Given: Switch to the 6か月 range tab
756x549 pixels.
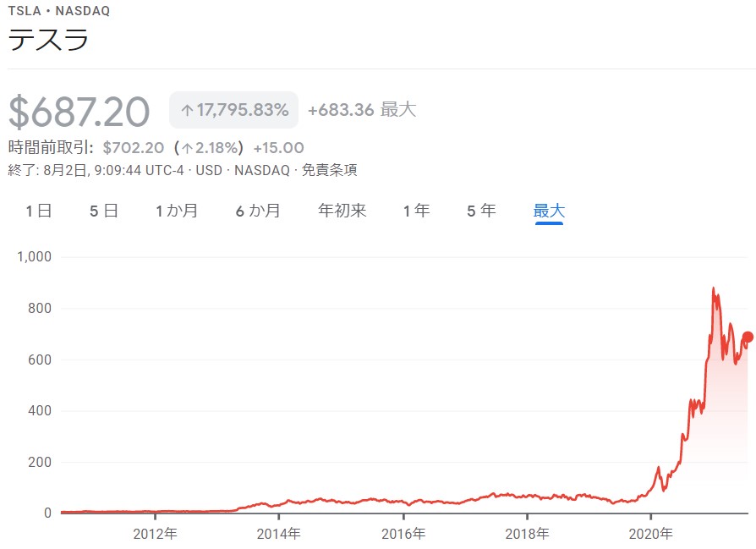Looking at the screenshot, I should coord(258,211).
